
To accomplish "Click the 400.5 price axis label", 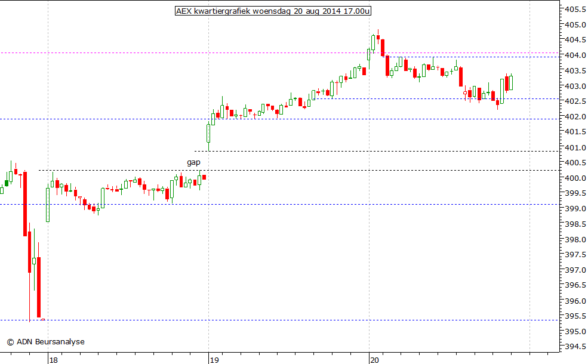I will click(x=575, y=163).
